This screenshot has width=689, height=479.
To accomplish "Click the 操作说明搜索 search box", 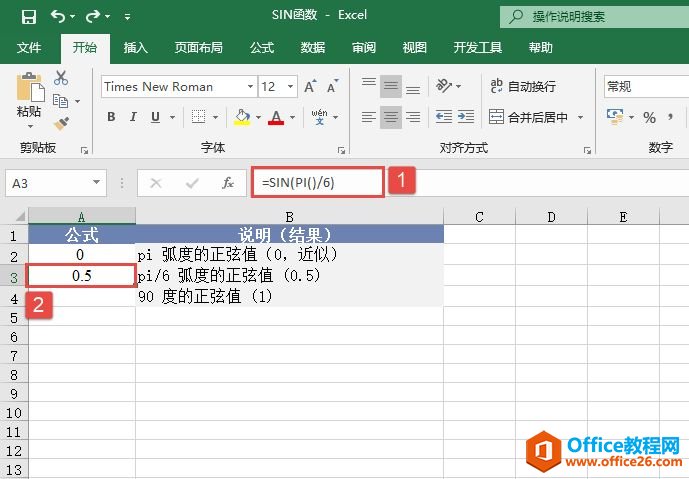I will pyautogui.click(x=594, y=17).
